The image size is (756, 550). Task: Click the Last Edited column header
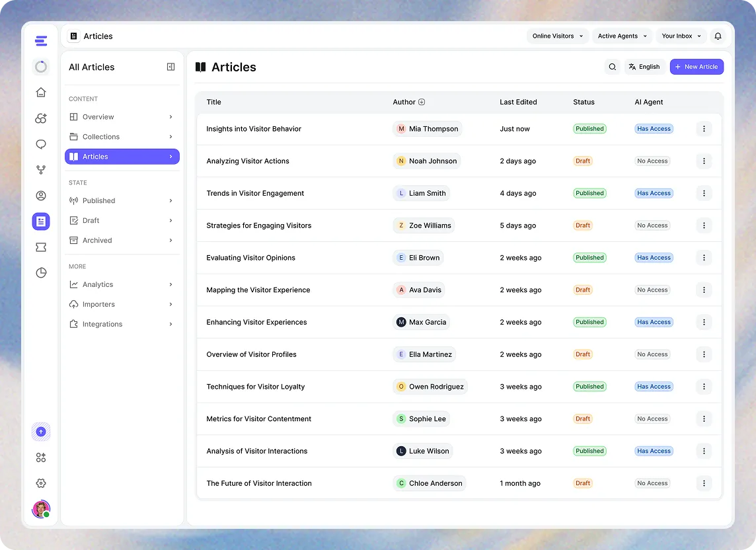point(518,102)
